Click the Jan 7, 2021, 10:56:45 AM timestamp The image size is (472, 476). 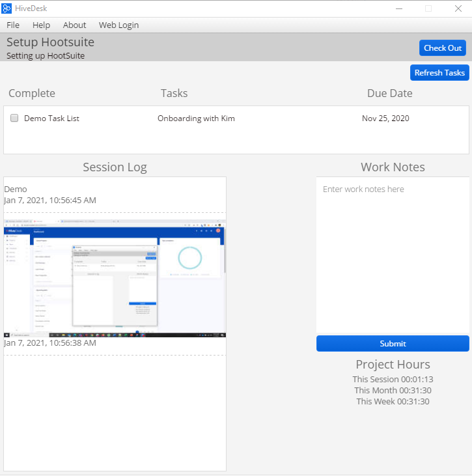50,201
